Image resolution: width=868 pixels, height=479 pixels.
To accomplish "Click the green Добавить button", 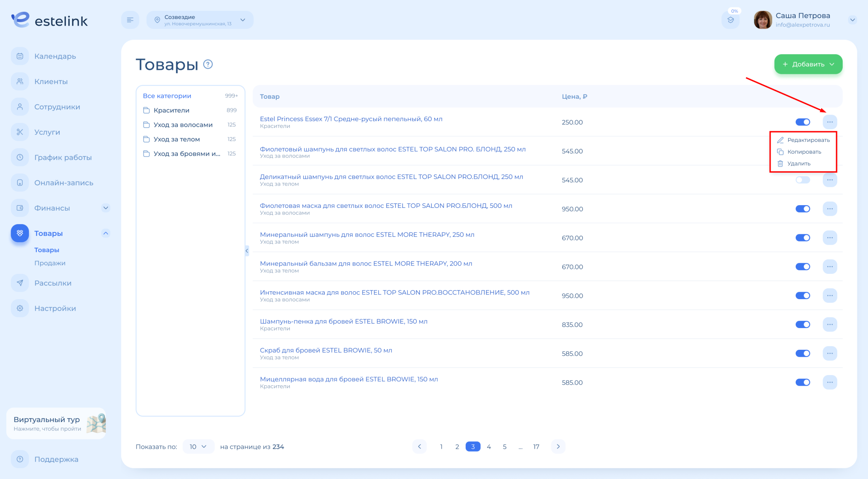I will coord(808,64).
